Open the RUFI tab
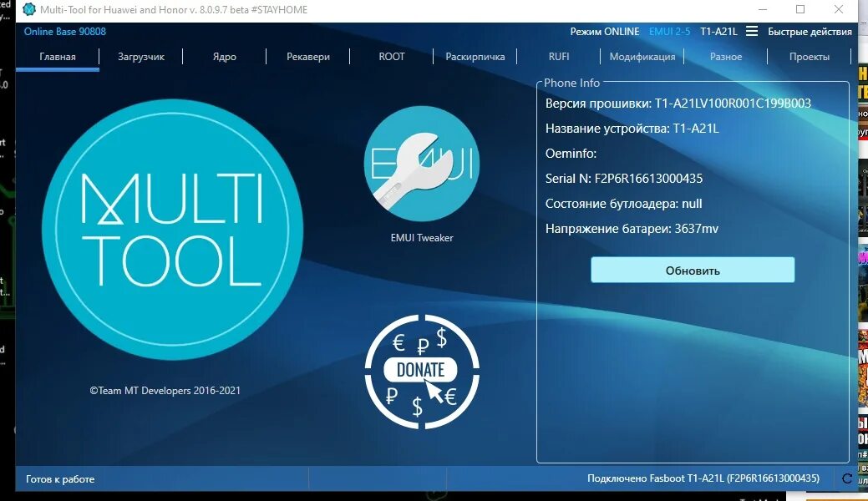Image resolution: width=868 pixels, height=501 pixels. tap(559, 57)
